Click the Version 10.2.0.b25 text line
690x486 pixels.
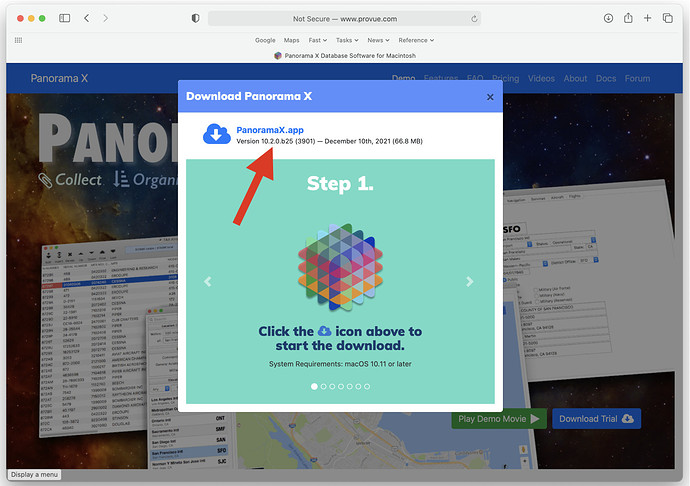pos(329,141)
